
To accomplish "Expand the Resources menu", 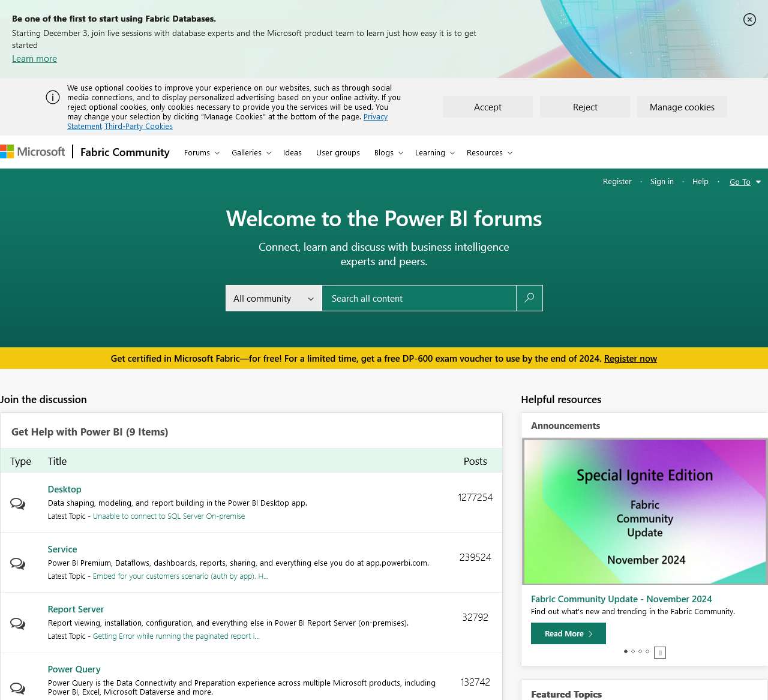I will tap(489, 153).
